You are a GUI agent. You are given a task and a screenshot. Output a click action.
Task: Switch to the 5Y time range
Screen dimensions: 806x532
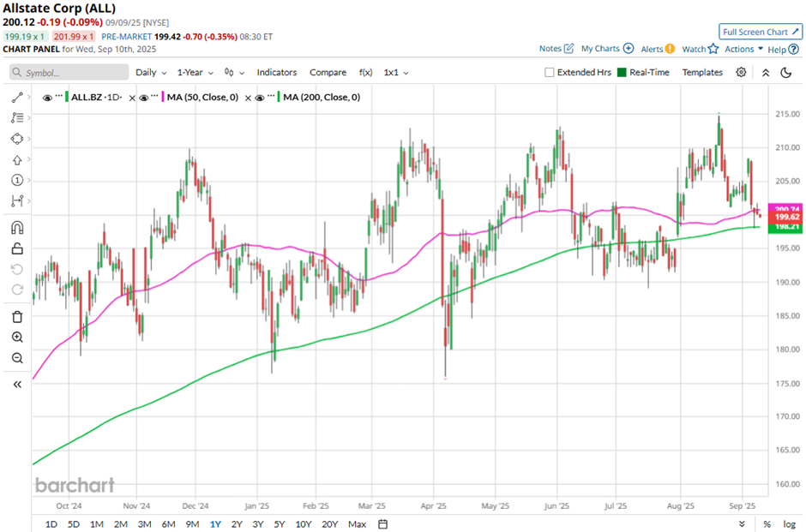point(280,523)
